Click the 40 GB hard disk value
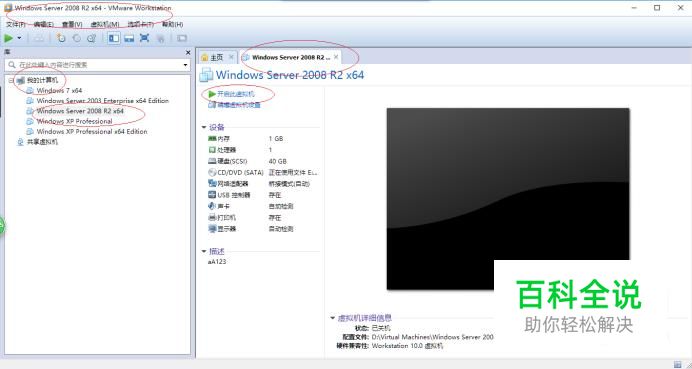The height and width of the screenshot is (369, 692). point(278,162)
